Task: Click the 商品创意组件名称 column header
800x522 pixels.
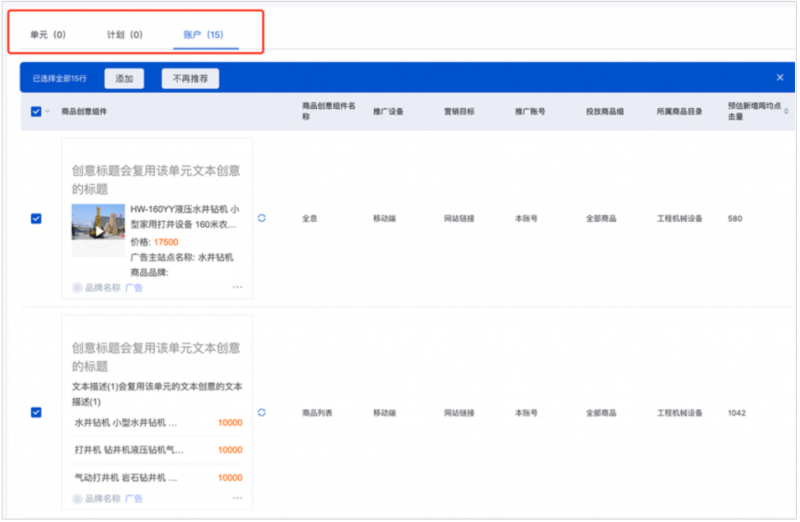Action: pyautogui.click(x=328, y=111)
